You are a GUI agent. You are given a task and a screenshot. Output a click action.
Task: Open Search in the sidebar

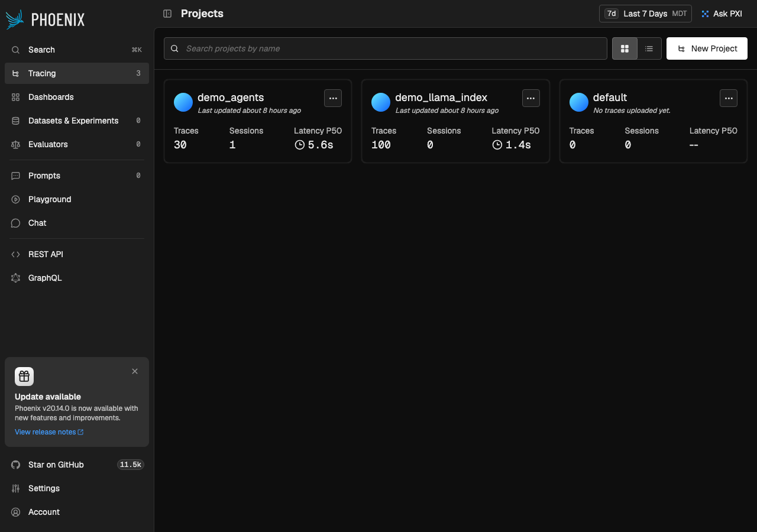tap(77, 50)
